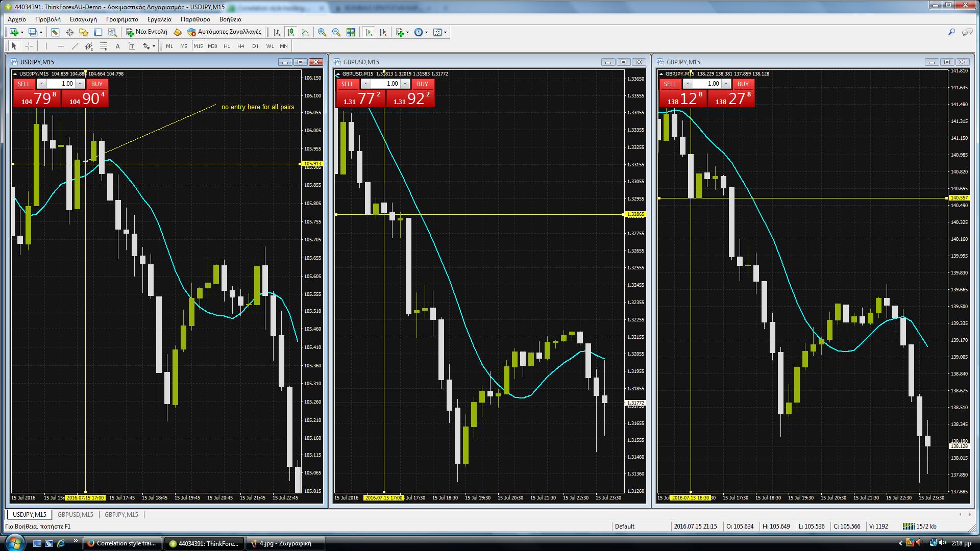Open the Market Watch icon
The height and width of the screenshot is (551, 980).
coord(55,32)
